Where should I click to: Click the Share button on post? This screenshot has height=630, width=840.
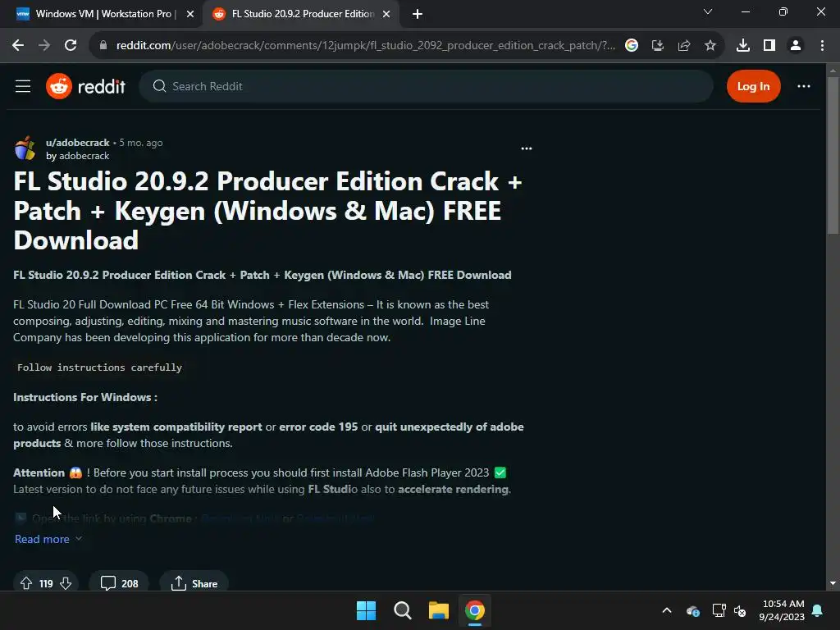(x=194, y=583)
